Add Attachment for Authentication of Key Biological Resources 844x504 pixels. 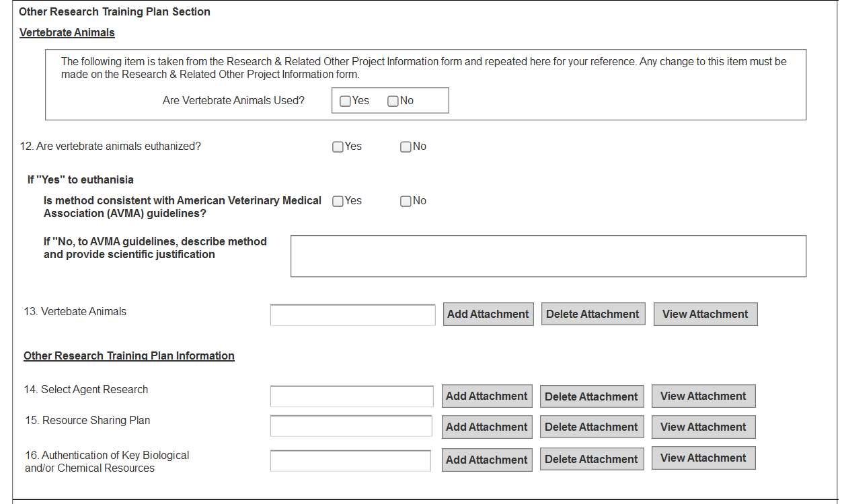pos(487,460)
